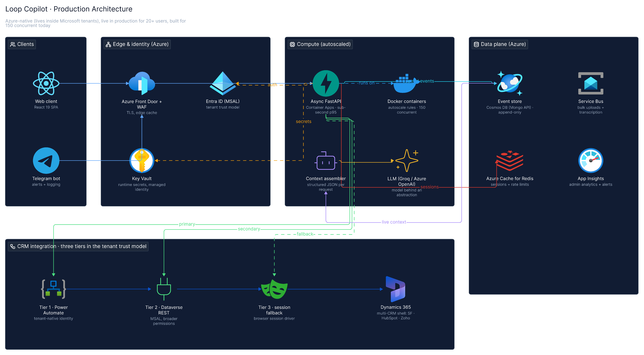Viewport: 644px width, 355px height.
Task: Click the Docker containers whale icon
Action: coord(406,83)
